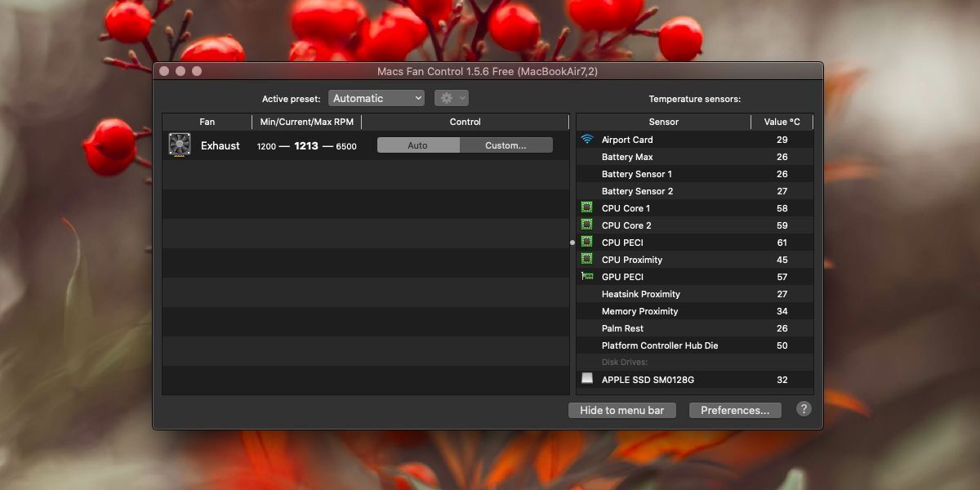The width and height of the screenshot is (980, 490).
Task: Click the CPU Core 2 chip icon
Action: click(586, 225)
